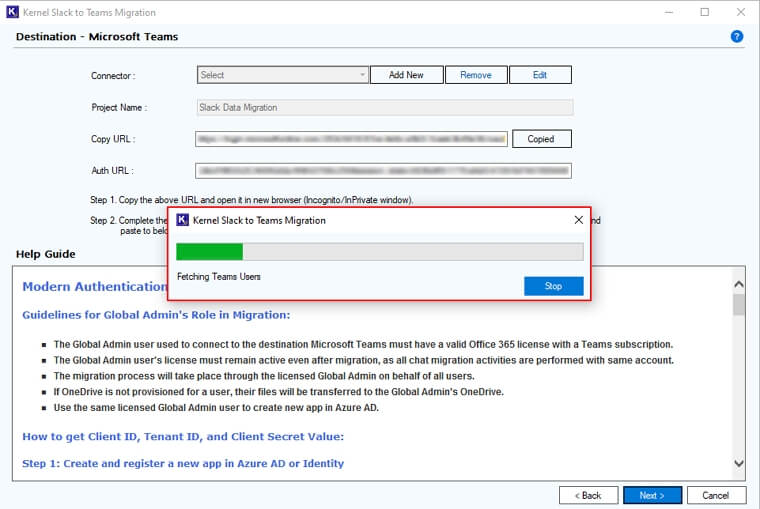Open the blue help question mark icon
Screen dimensions: 760x509
737,36
